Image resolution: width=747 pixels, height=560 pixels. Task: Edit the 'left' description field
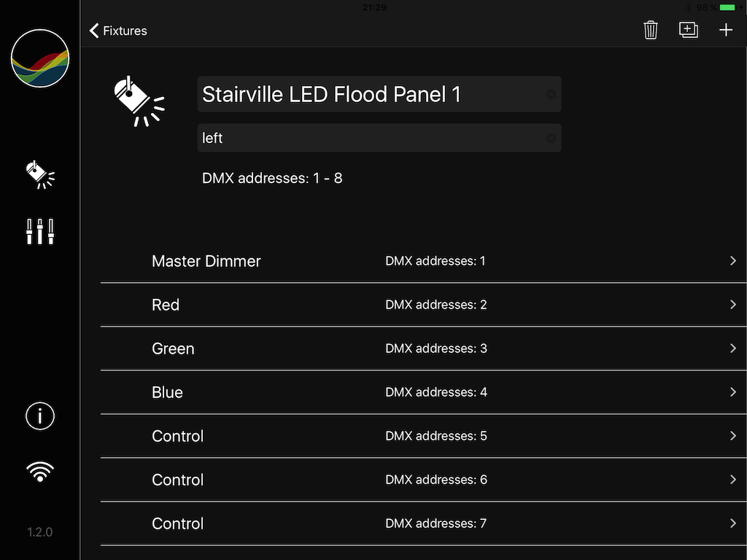click(365, 138)
